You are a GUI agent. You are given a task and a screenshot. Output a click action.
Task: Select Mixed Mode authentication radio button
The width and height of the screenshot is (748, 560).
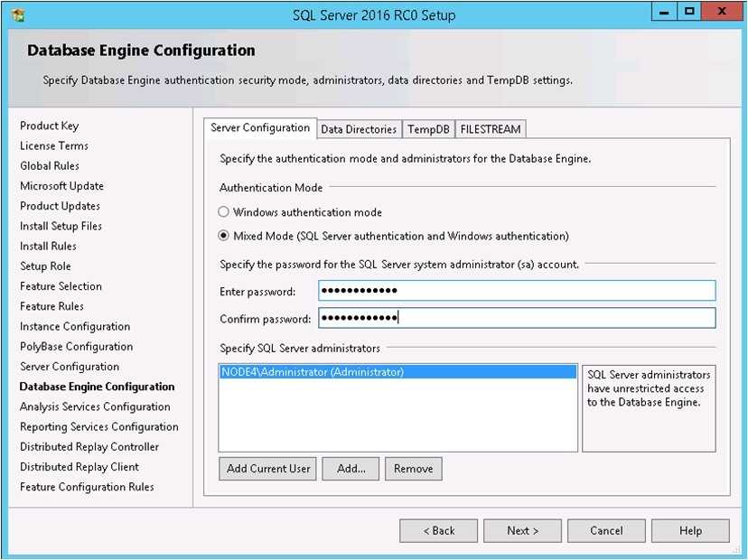(223, 236)
